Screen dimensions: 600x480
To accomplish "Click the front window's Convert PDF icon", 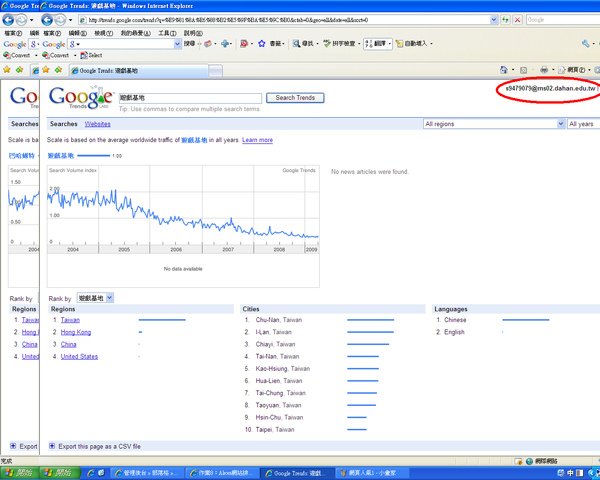I will tap(46, 55).
